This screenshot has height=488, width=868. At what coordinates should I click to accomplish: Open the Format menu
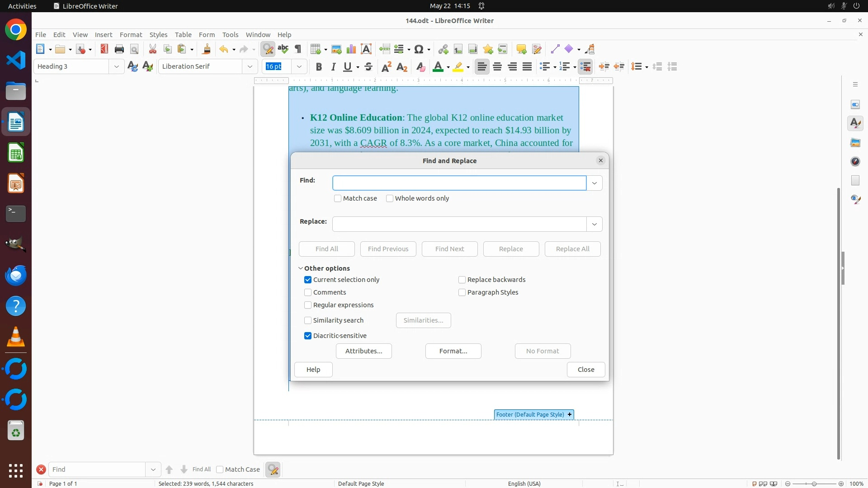pos(131,35)
